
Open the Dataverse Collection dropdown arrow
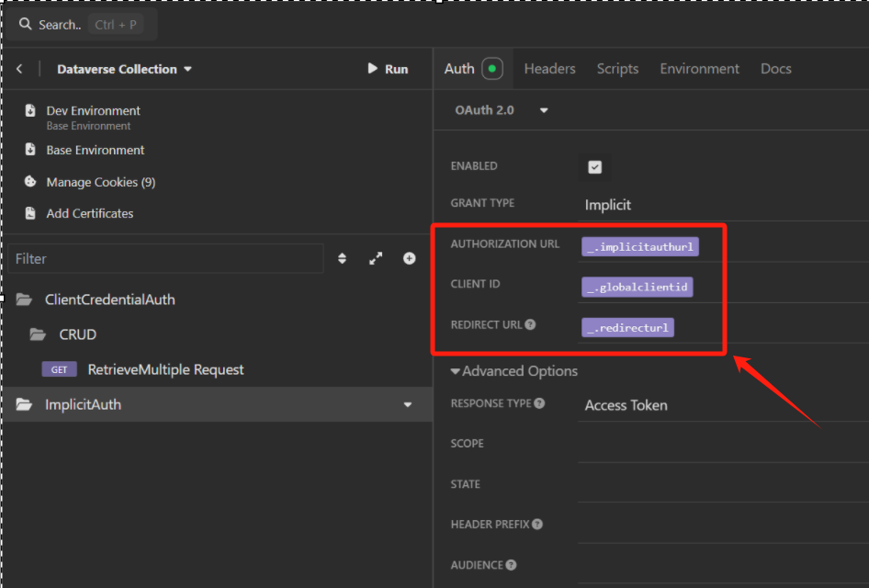pyautogui.click(x=188, y=69)
